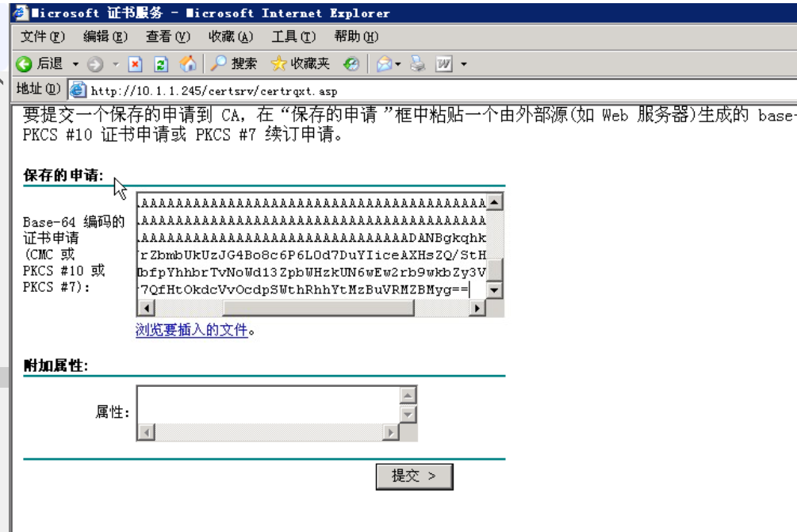
Task: Click inside the Base-64 certificate request textarea
Action: click(312, 246)
